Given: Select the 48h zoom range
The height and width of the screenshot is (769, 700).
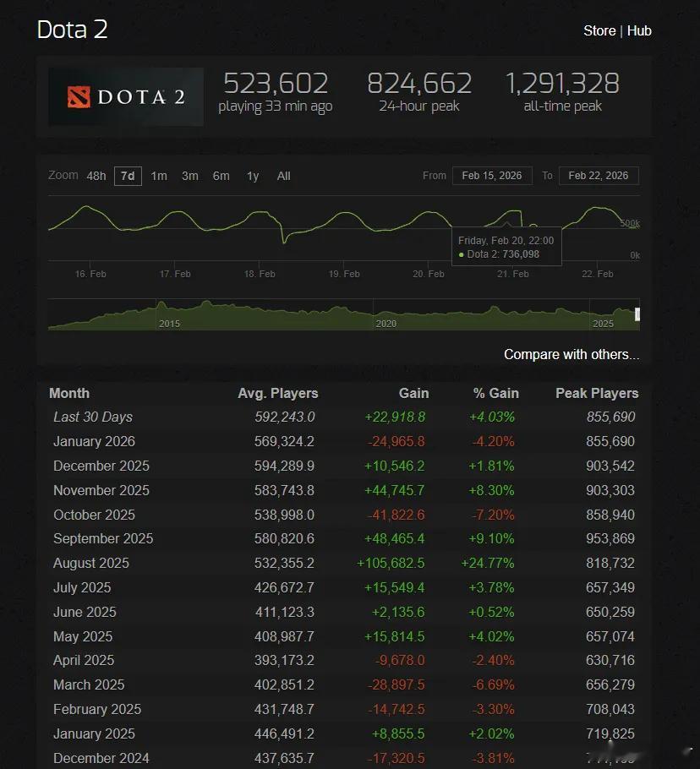Looking at the screenshot, I should pos(96,176).
